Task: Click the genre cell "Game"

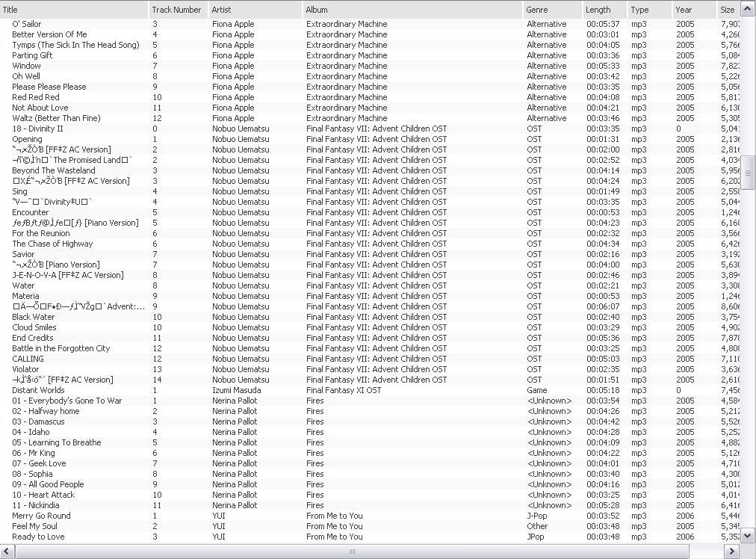Action: pos(537,390)
